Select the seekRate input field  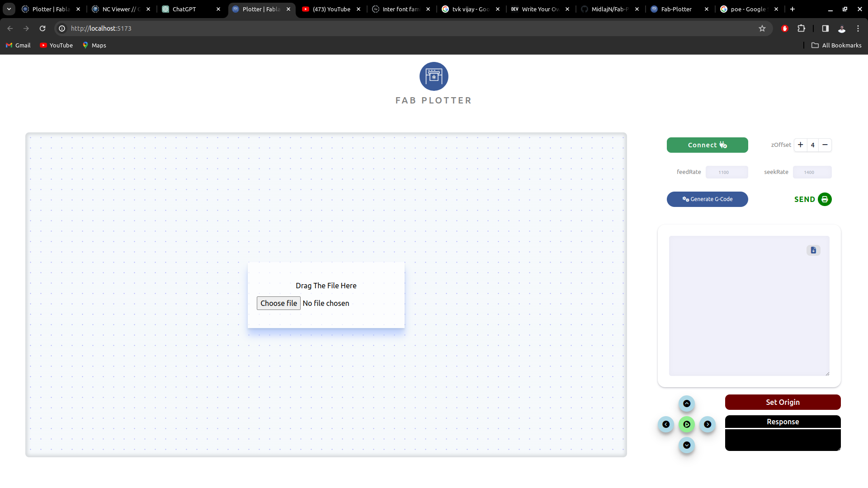pyautogui.click(x=812, y=172)
